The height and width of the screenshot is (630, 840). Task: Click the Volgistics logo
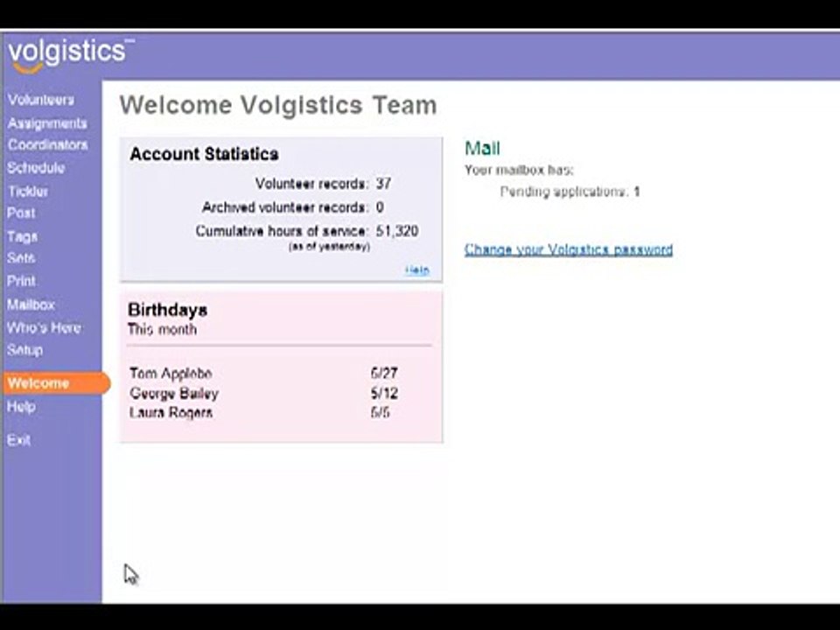click(70, 54)
